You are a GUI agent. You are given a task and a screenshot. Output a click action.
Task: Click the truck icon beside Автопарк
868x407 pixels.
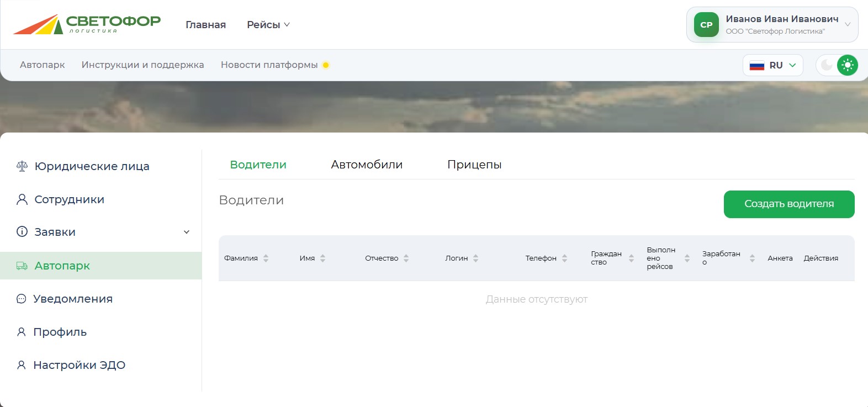coord(22,266)
